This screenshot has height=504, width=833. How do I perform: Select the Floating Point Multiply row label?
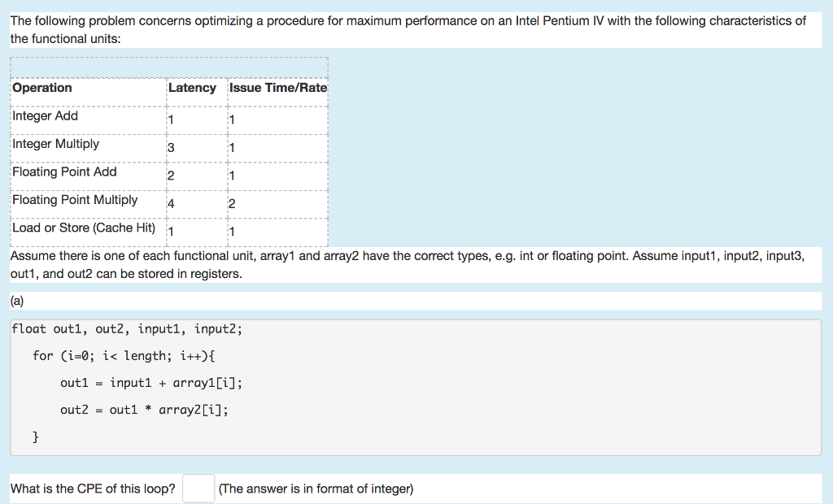pos(75,200)
